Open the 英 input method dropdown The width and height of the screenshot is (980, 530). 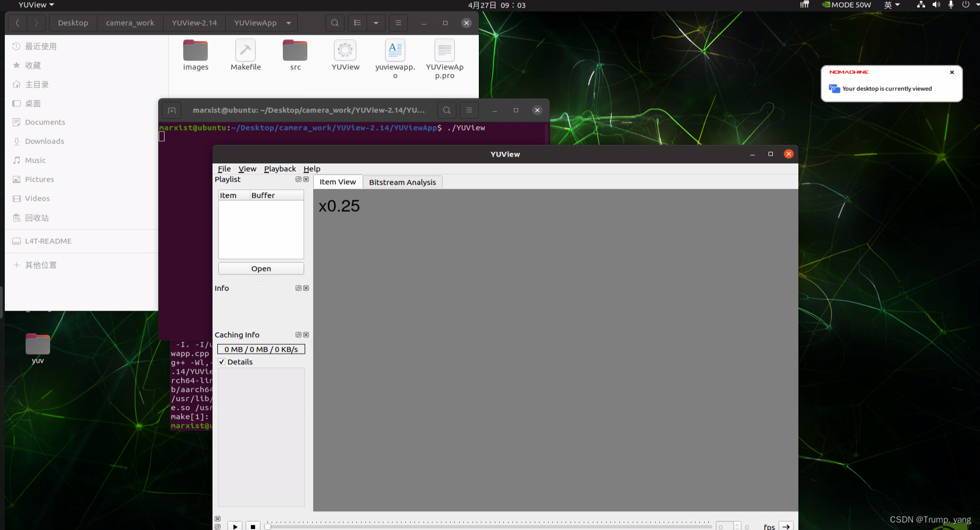pos(892,5)
